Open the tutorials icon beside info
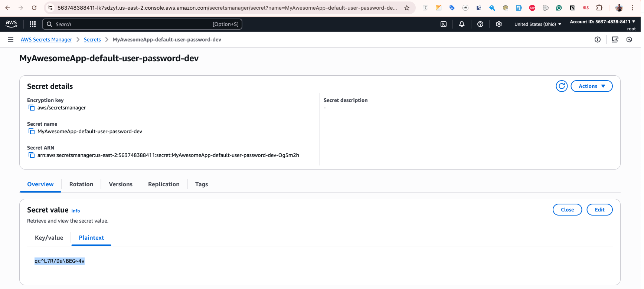 [615, 39]
